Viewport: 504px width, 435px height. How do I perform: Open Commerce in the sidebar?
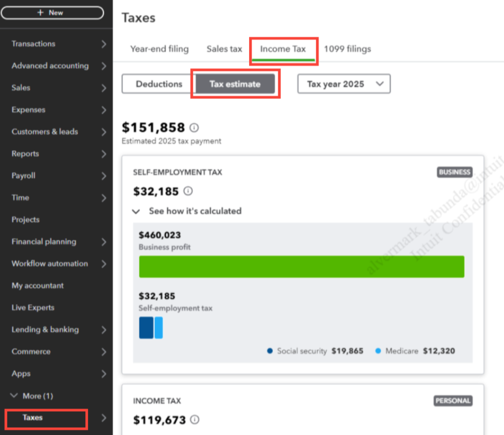click(x=31, y=352)
